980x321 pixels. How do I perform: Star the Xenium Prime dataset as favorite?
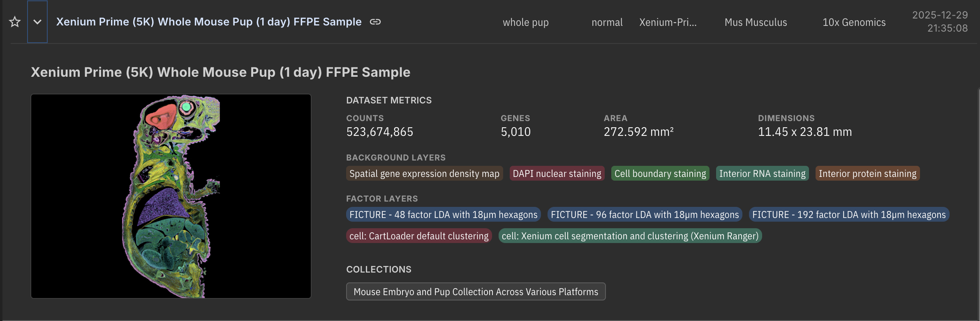pos(15,22)
